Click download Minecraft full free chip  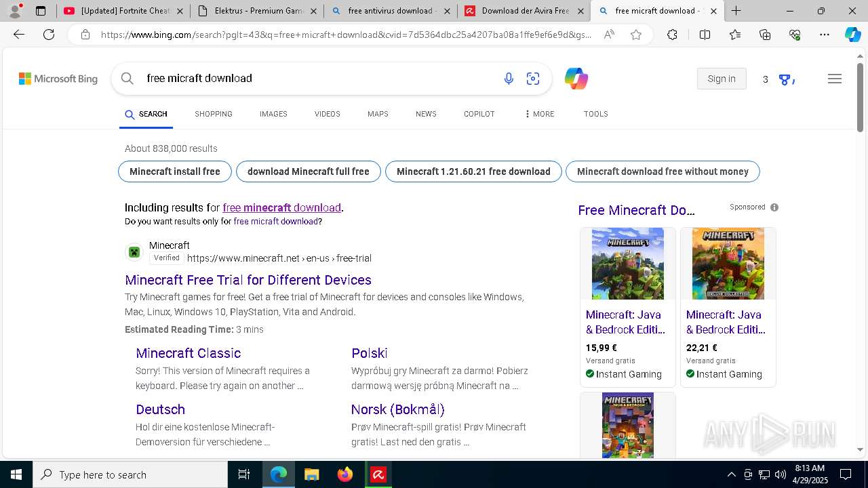pos(309,171)
